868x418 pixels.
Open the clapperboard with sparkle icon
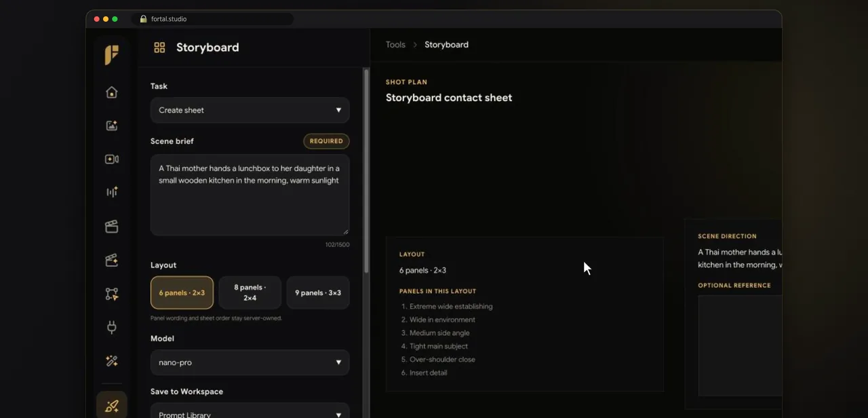pos(112,260)
